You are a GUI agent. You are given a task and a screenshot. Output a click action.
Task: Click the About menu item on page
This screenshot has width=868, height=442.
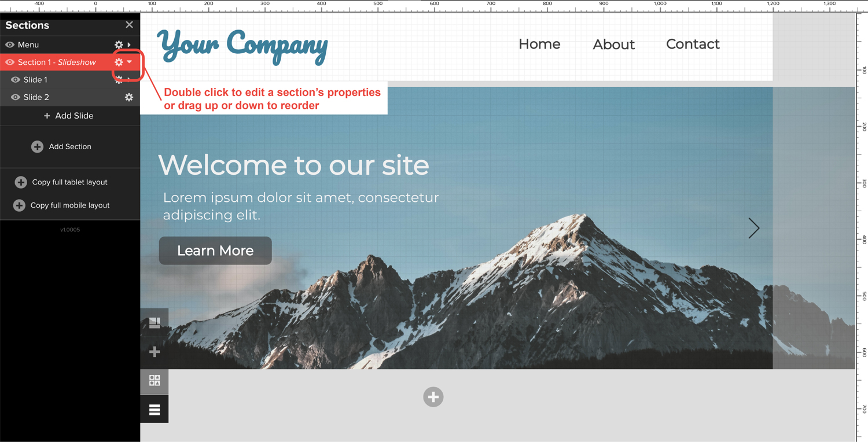(613, 45)
